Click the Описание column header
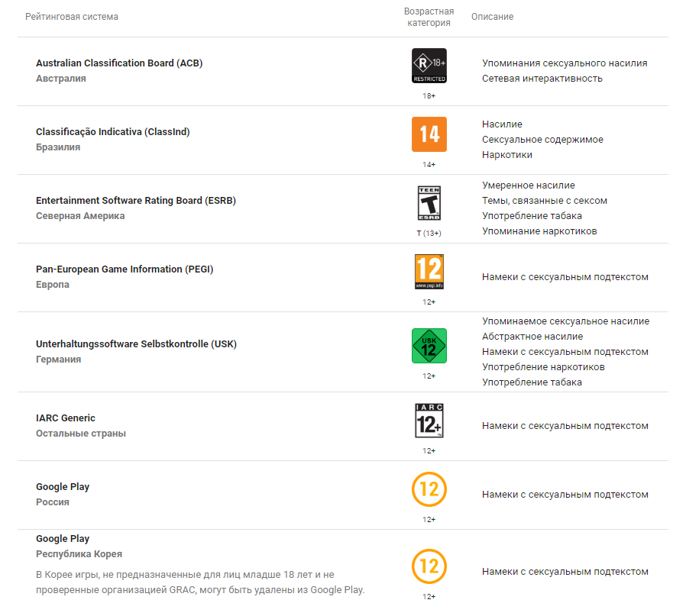 (x=492, y=17)
